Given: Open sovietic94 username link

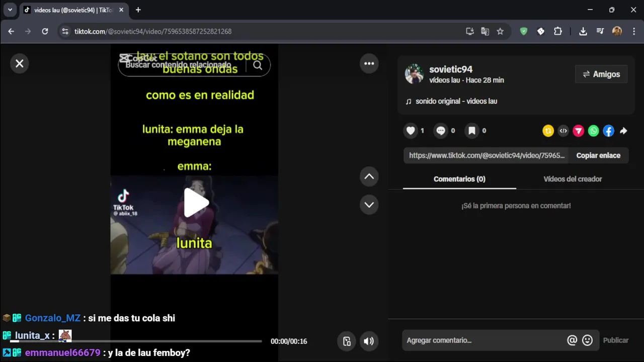Looking at the screenshot, I should (x=451, y=69).
